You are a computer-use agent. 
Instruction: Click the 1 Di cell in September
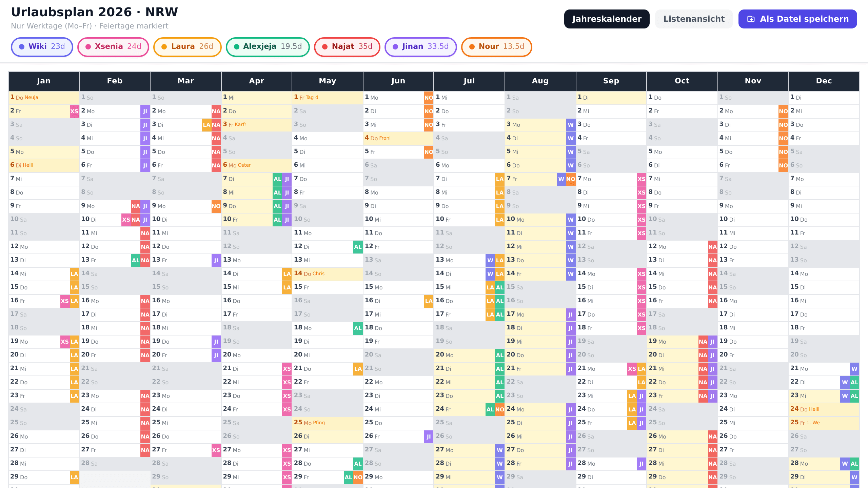click(x=611, y=98)
